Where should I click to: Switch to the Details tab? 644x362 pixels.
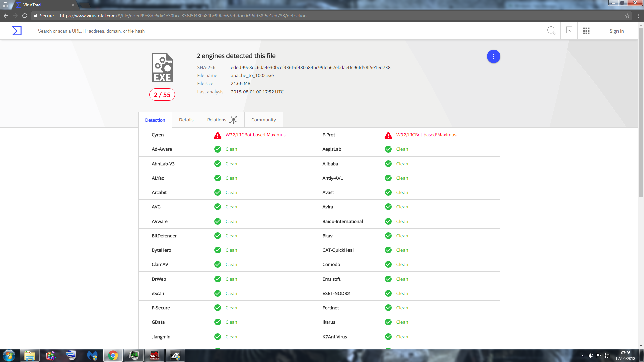[186, 120]
